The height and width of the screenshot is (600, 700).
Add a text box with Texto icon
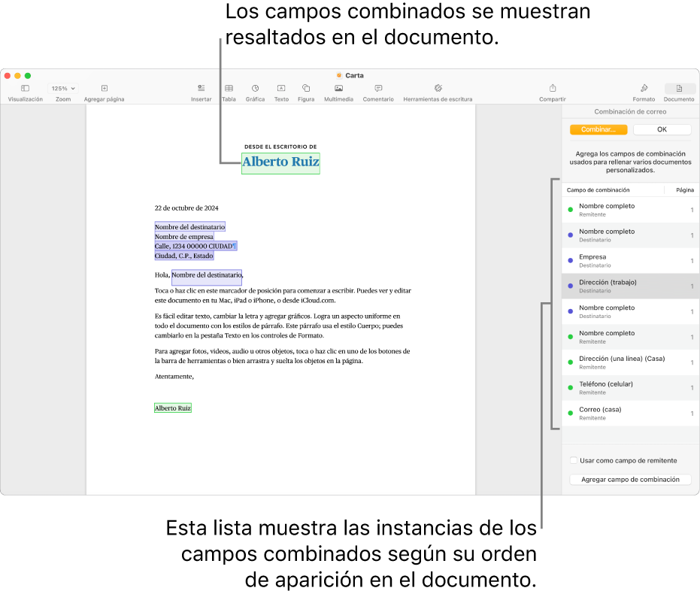[281, 89]
